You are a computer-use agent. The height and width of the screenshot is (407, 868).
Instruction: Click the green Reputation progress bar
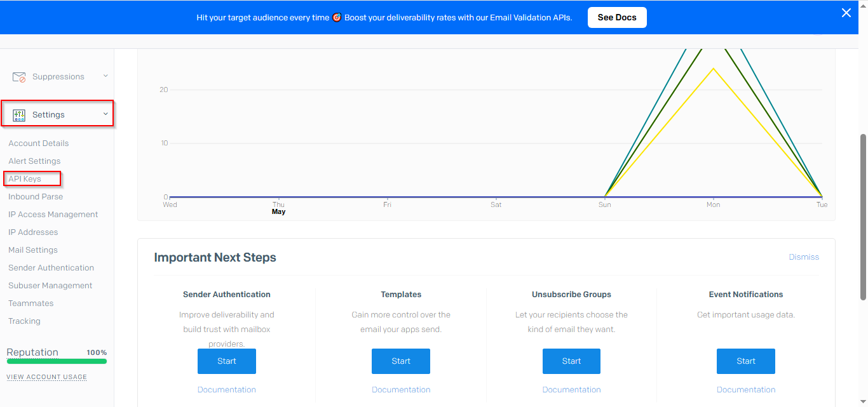click(x=57, y=361)
